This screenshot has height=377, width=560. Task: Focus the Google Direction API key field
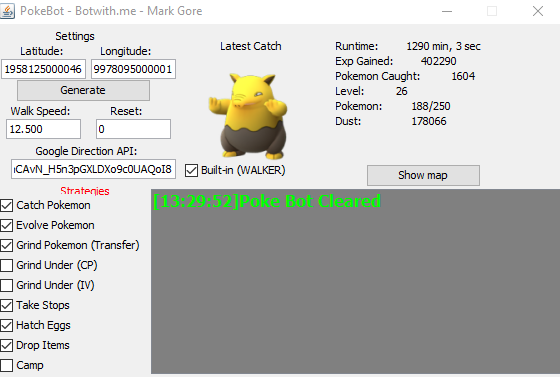tap(93, 169)
